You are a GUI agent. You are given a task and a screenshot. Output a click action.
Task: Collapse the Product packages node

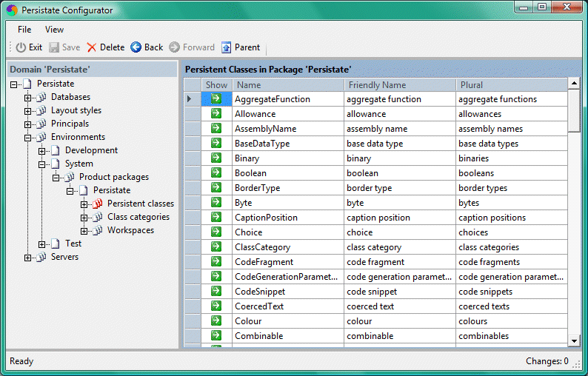[56, 178]
